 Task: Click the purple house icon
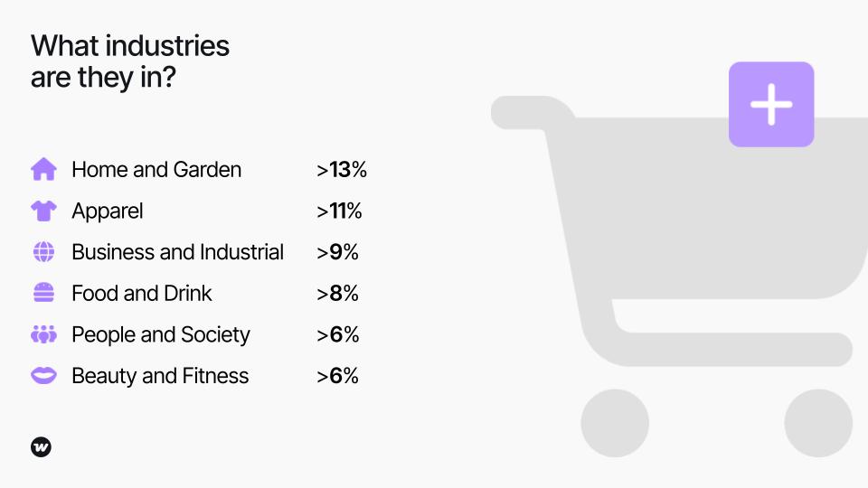tap(43, 170)
